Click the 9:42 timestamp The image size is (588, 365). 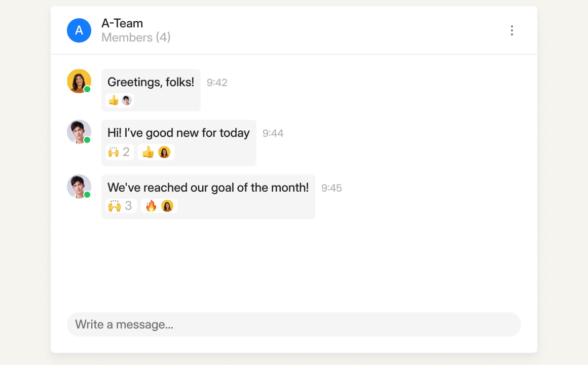[217, 83]
